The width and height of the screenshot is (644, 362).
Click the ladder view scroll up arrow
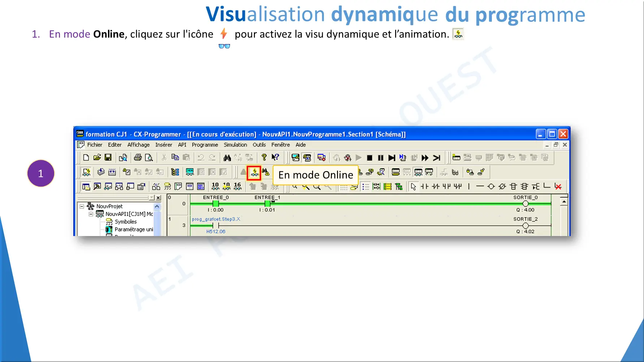[564, 201]
